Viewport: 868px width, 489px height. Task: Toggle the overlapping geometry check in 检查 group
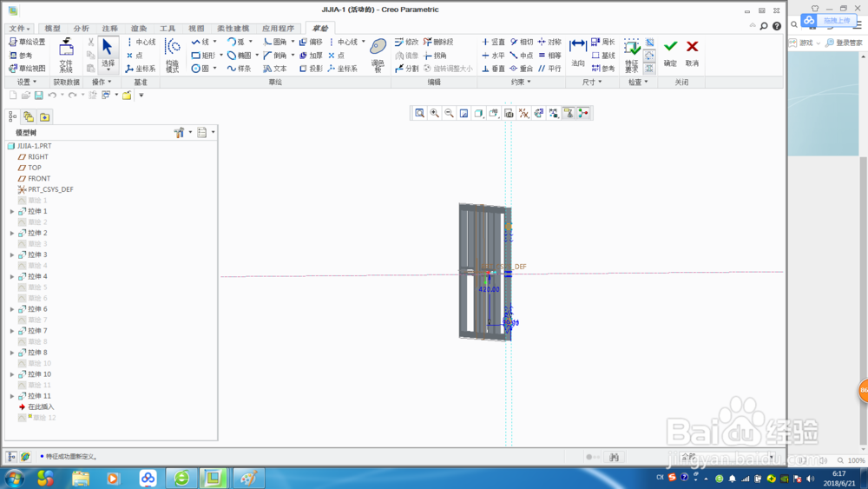[x=649, y=42]
